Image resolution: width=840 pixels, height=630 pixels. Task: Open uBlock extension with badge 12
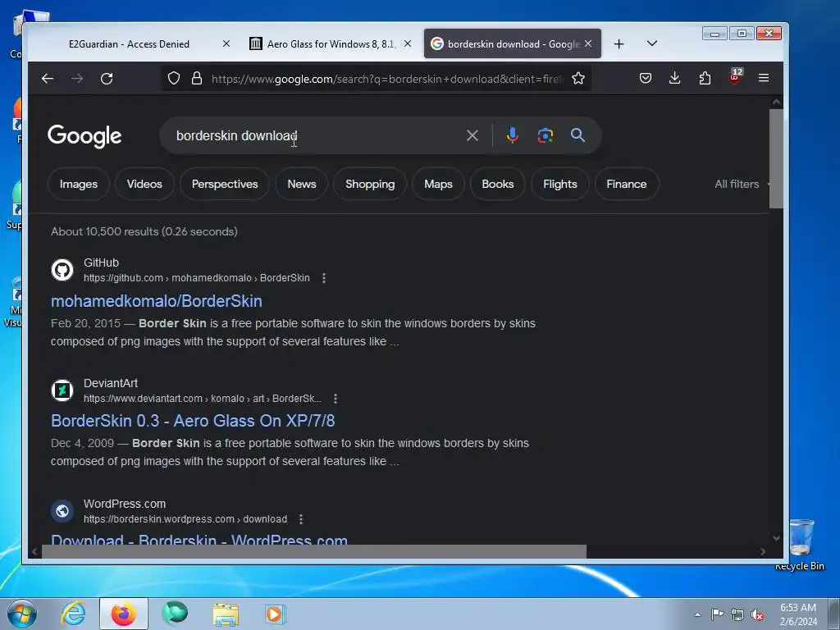click(735, 76)
